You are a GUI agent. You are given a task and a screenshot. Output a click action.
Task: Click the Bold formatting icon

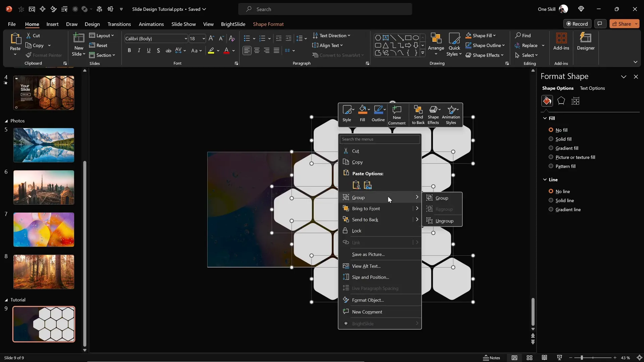coord(129,51)
